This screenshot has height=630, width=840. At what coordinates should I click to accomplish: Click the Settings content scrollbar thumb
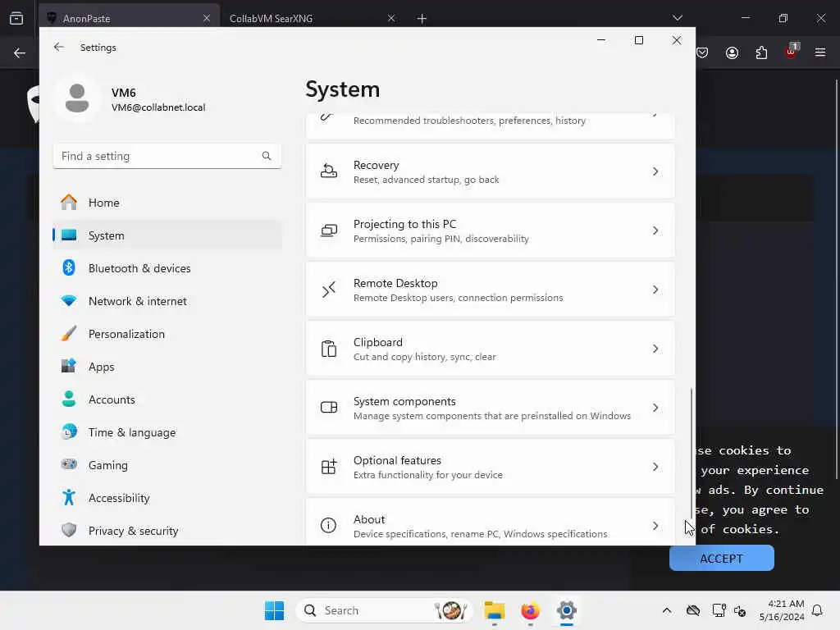tap(691, 453)
